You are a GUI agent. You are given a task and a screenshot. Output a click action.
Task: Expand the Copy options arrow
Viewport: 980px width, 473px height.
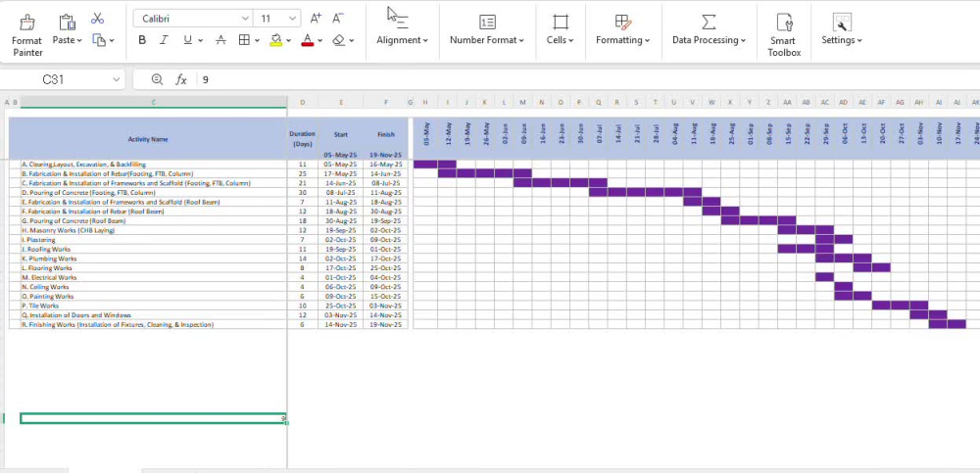click(112, 40)
